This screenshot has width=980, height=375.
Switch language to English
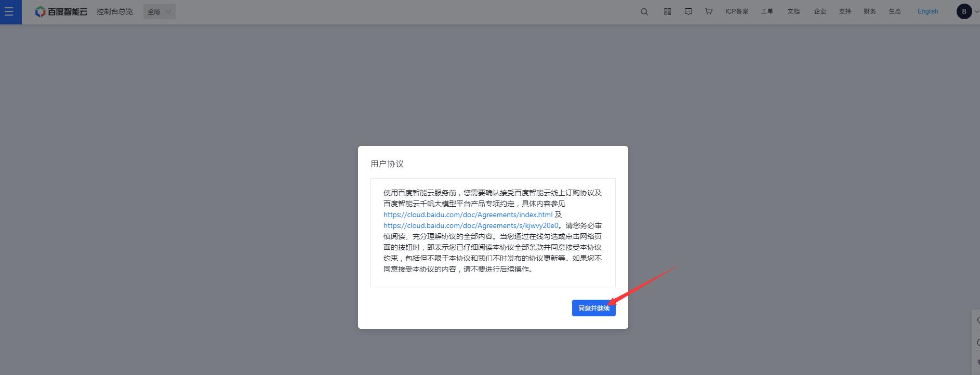click(x=928, y=11)
